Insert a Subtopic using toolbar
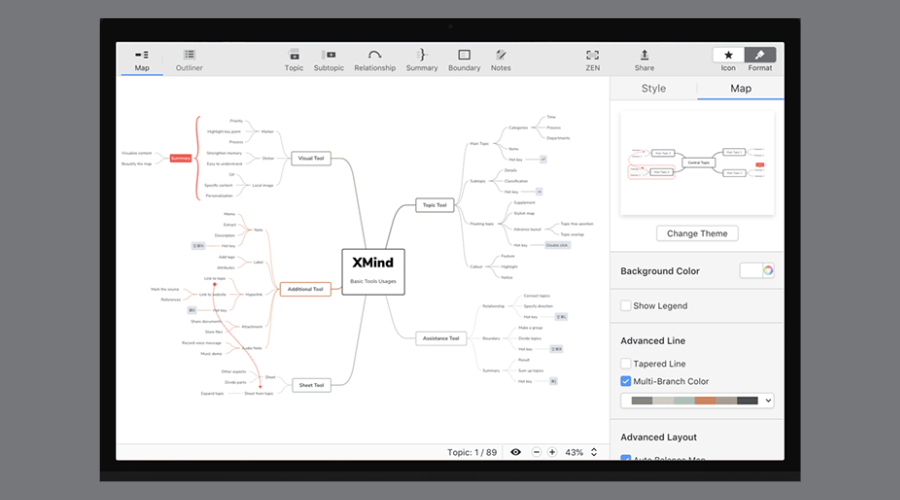 (x=329, y=60)
